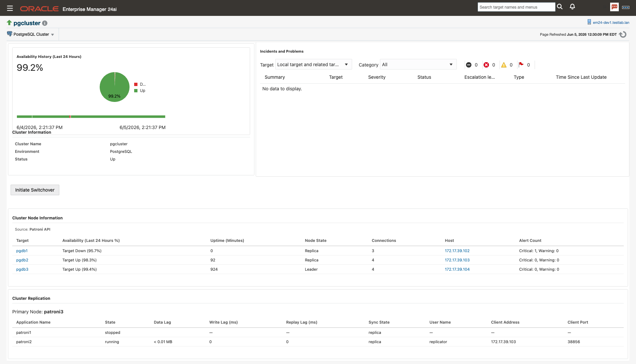Filter by the black fatal incidents icon
The image size is (636, 364).
468,65
